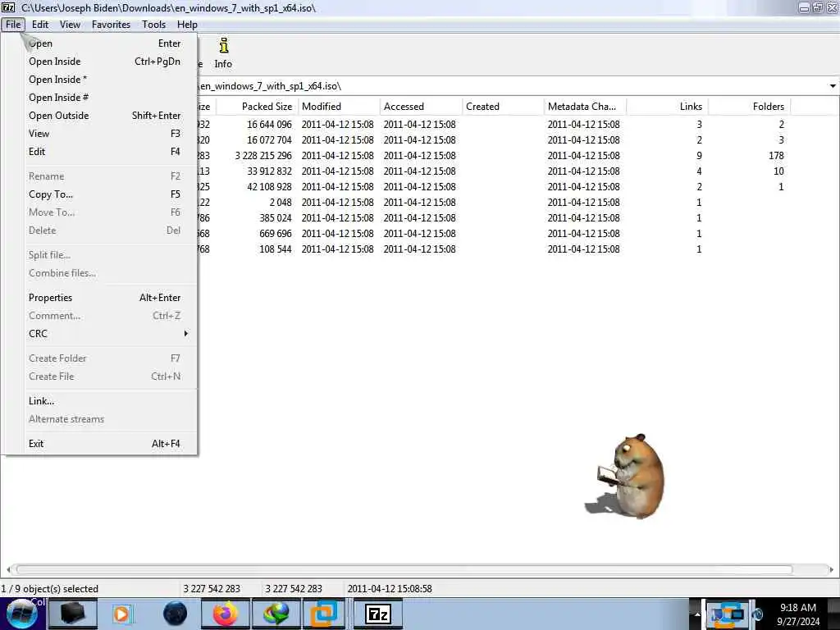
Task: Click the status bar date 2011-04-12 15:08:58
Action: pyautogui.click(x=390, y=589)
